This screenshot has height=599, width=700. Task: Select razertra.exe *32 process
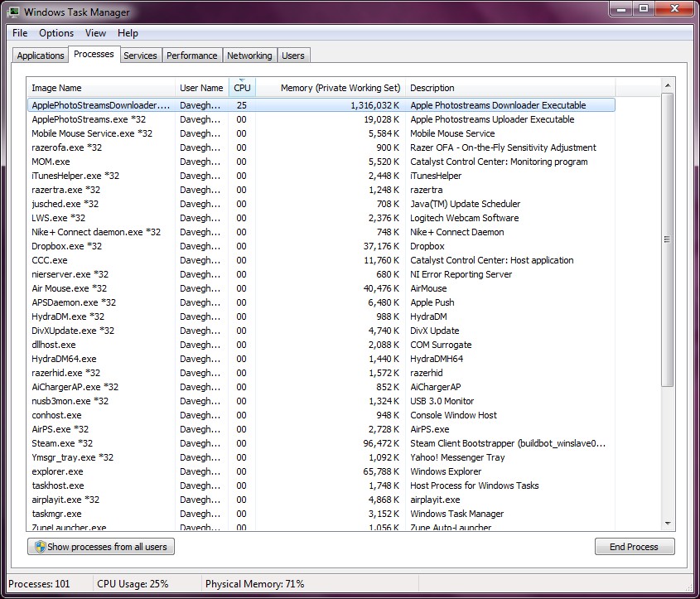point(321,190)
